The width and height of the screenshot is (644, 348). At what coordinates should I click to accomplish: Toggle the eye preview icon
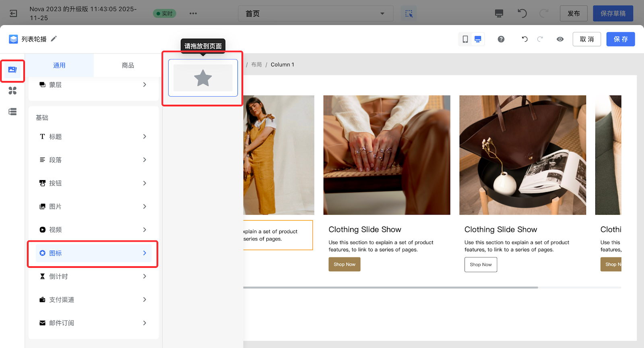(560, 39)
